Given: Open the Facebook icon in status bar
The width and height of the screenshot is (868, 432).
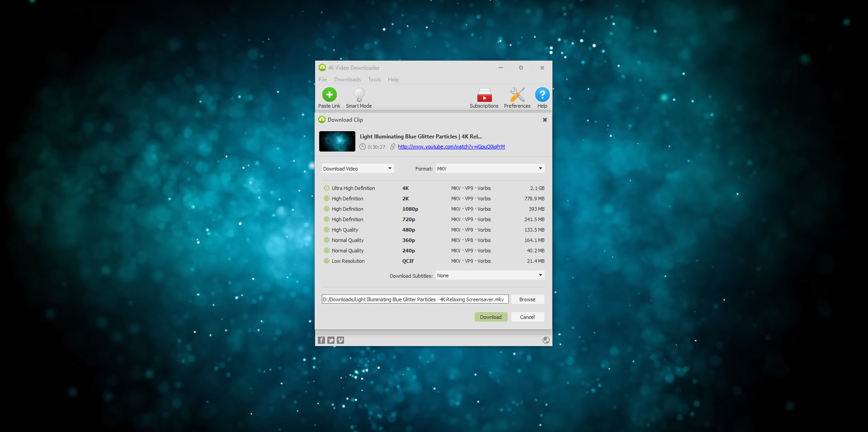Looking at the screenshot, I should pyautogui.click(x=321, y=340).
